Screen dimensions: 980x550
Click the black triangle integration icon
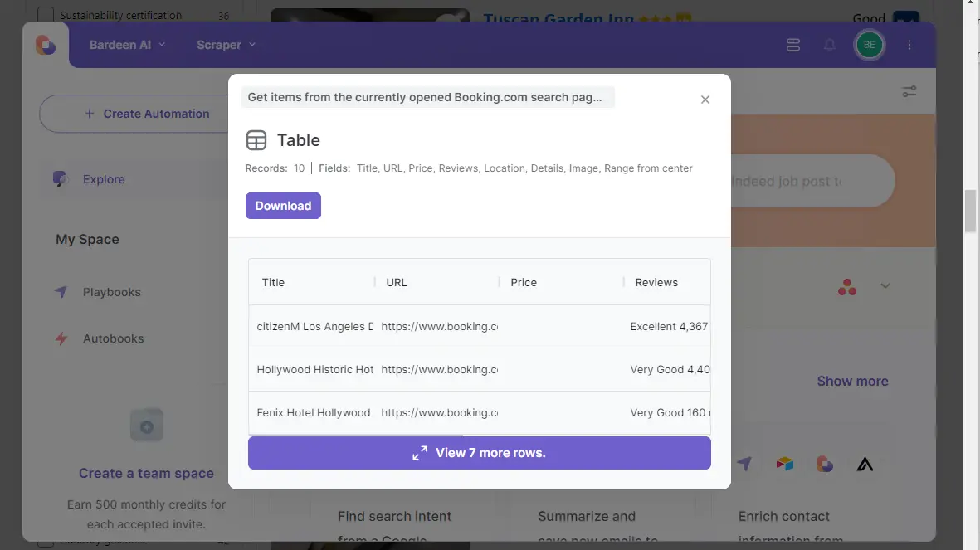[x=865, y=464]
